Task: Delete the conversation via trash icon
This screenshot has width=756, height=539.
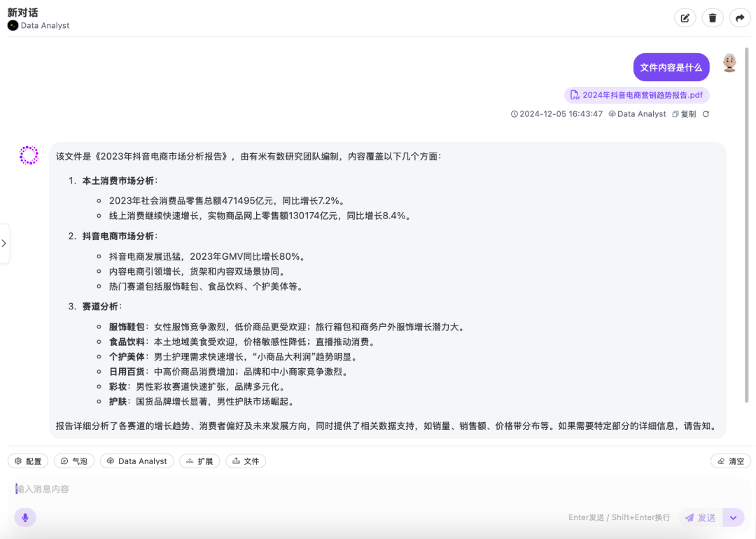Action: (x=712, y=17)
